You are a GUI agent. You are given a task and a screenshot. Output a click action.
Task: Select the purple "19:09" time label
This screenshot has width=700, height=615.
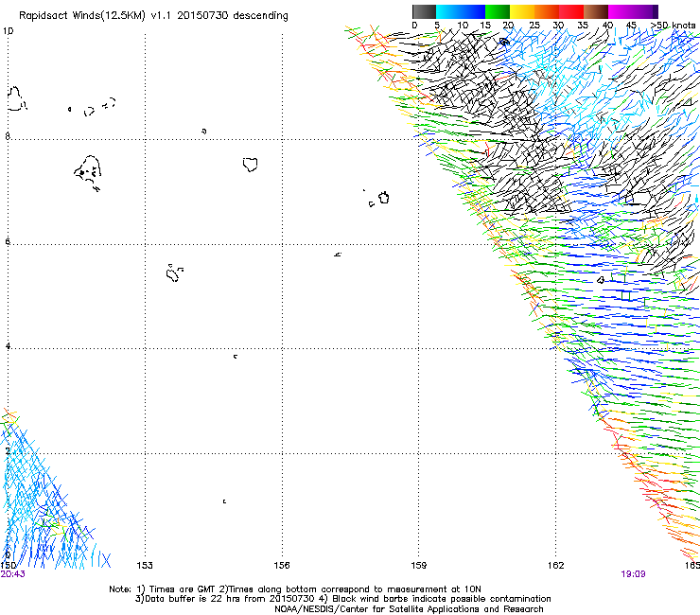[633, 574]
